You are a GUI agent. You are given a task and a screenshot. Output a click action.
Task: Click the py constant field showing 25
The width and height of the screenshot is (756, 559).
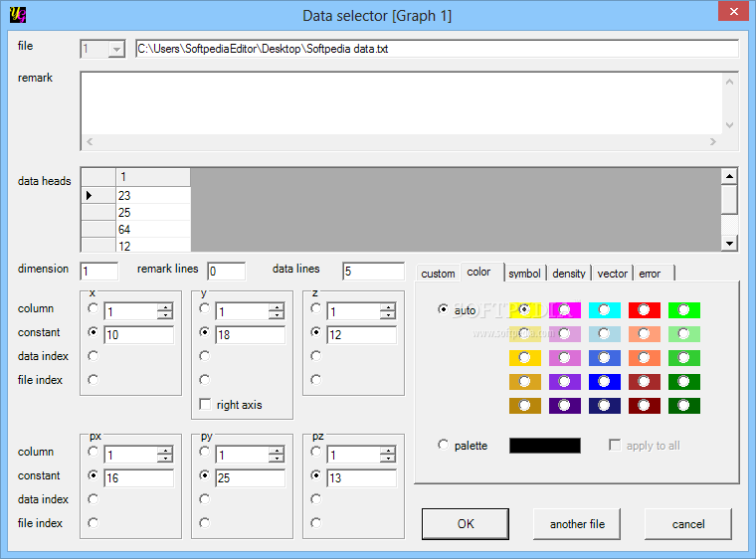(251, 478)
